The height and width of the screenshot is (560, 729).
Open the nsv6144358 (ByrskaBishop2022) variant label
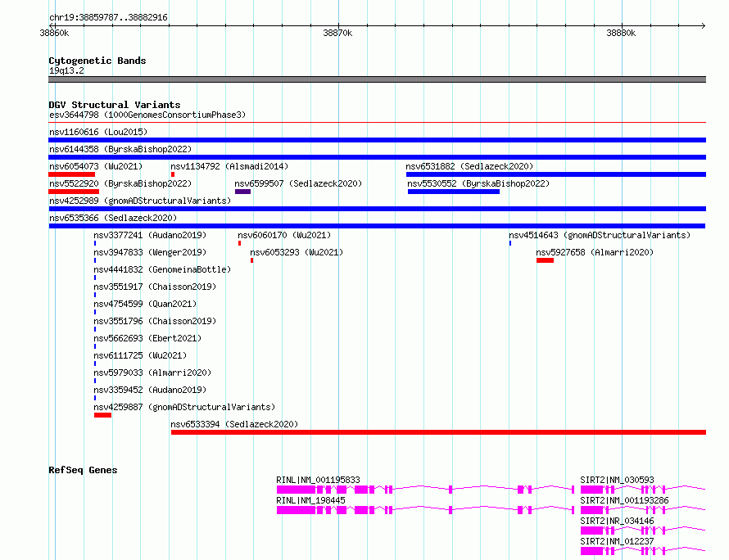(120, 149)
